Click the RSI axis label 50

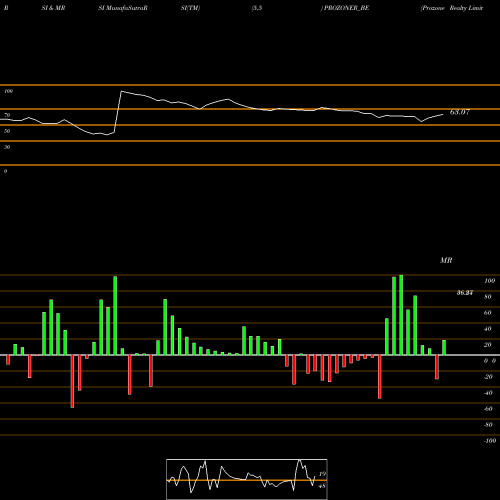point(7,131)
